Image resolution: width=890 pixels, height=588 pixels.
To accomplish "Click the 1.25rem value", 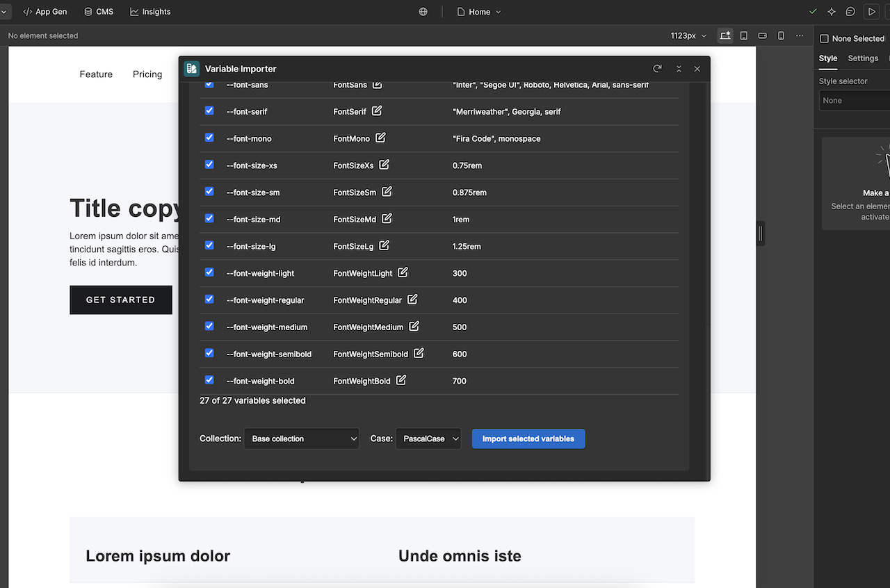I will pos(467,247).
